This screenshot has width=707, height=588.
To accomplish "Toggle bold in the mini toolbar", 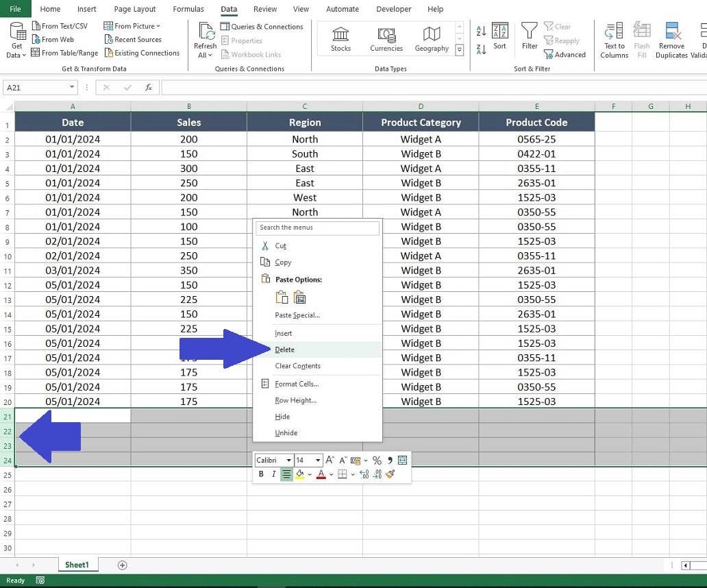I will (x=260, y=474).
